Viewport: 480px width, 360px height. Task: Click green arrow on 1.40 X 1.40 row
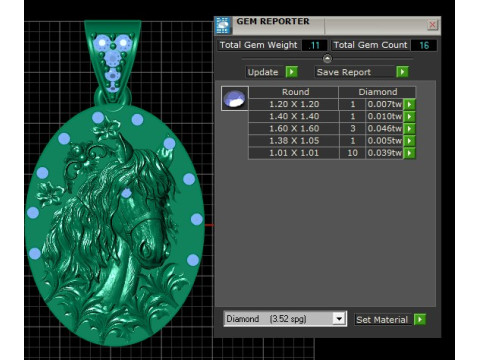(x=409, y=117)
